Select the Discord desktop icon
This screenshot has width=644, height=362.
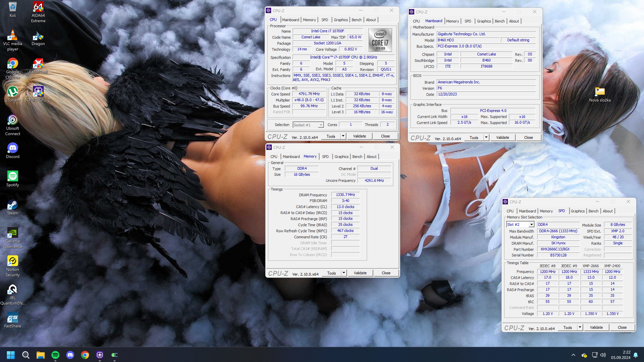pyautogui.click(x=12, y=151)
